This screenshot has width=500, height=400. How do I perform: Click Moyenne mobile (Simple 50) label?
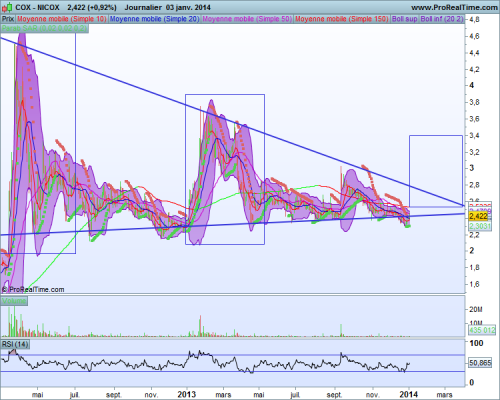247,19
